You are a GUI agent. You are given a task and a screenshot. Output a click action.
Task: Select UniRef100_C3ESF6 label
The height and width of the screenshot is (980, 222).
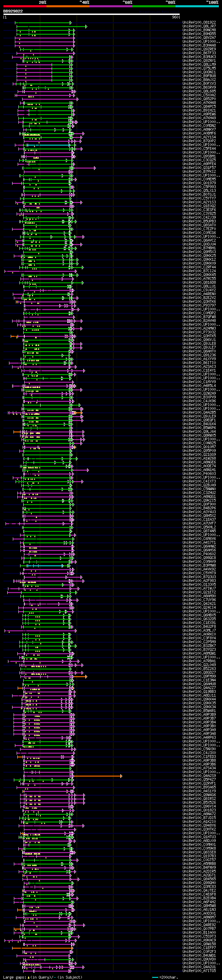tap(199, 210)
